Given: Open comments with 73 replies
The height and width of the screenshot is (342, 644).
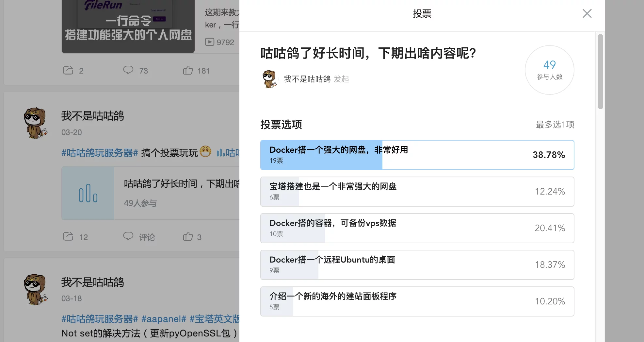Looking at the screenshot, I should [x=128, y=70].
